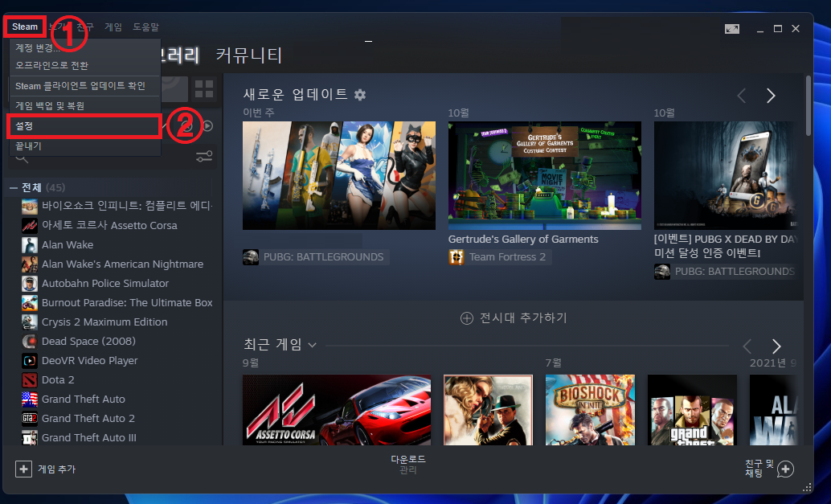
Task: Open PUBG X DEAD BY DAYLIGHT event title
Action: (x=726, y=246)
